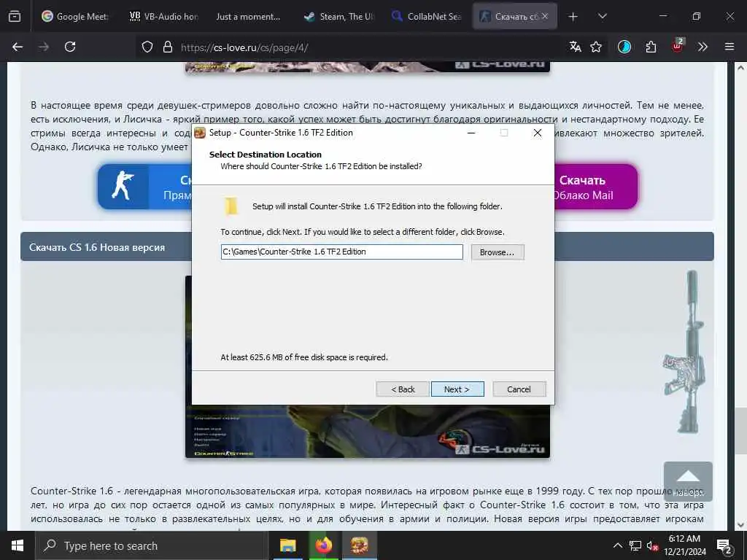747x560 pixels.
Task: Open a new browser tab
Action: click(x=573, y=17)
